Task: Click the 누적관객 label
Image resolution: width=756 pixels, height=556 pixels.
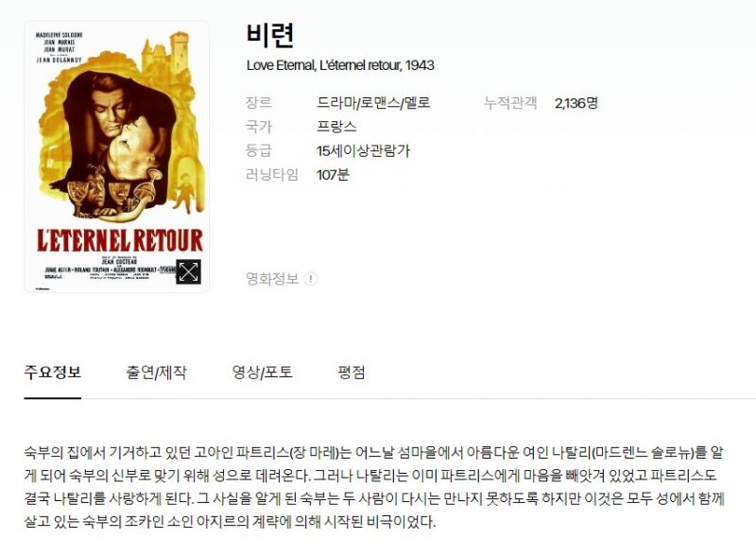Action: pos(510,103)
